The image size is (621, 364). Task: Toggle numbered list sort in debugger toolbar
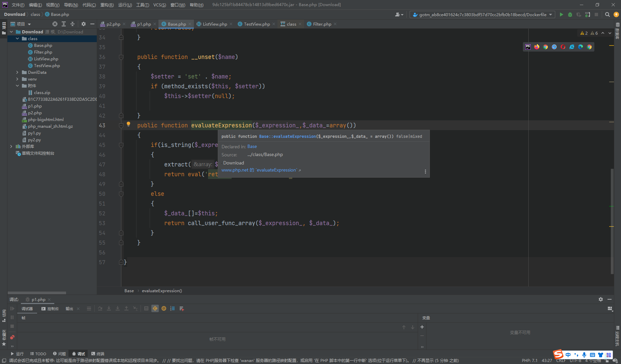click(173, 308)
